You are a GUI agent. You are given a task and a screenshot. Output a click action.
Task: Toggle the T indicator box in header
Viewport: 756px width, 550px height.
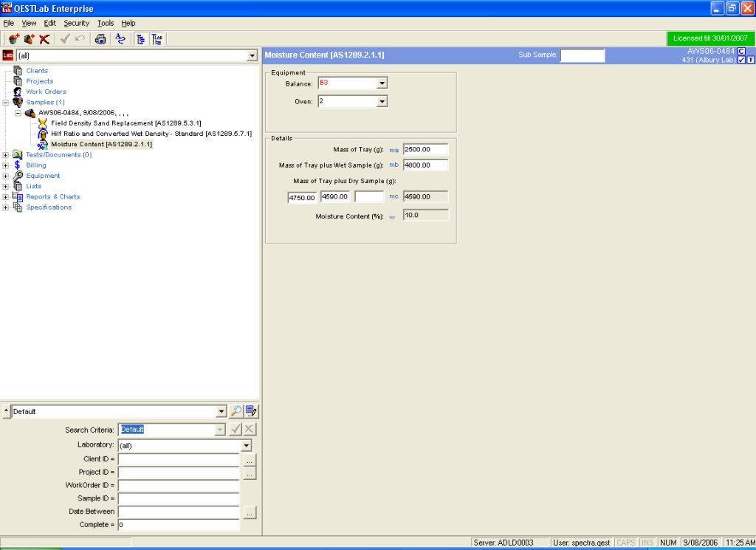coord(751,60)
